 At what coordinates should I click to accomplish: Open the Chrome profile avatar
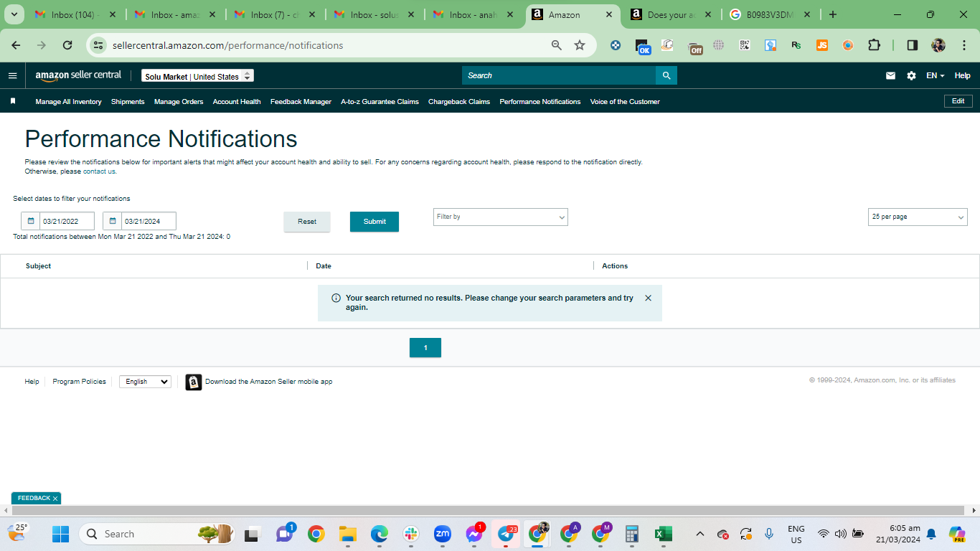938,45
